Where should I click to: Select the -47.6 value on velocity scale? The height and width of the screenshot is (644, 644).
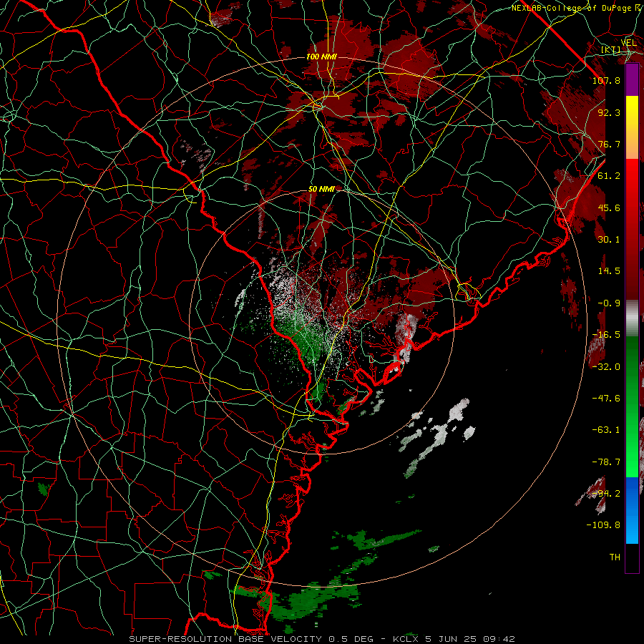point(606,399)
